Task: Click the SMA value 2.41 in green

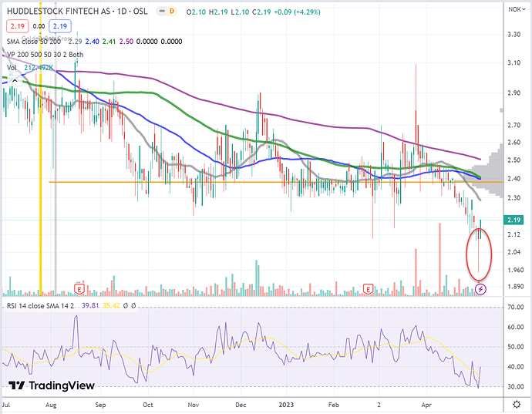Action: 109,42
